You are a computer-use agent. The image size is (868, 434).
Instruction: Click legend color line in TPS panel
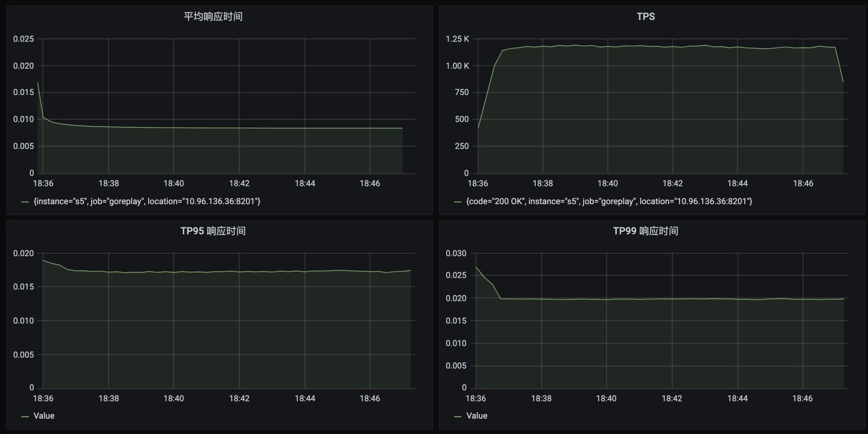pyautogui.click(x=458, y=202)
